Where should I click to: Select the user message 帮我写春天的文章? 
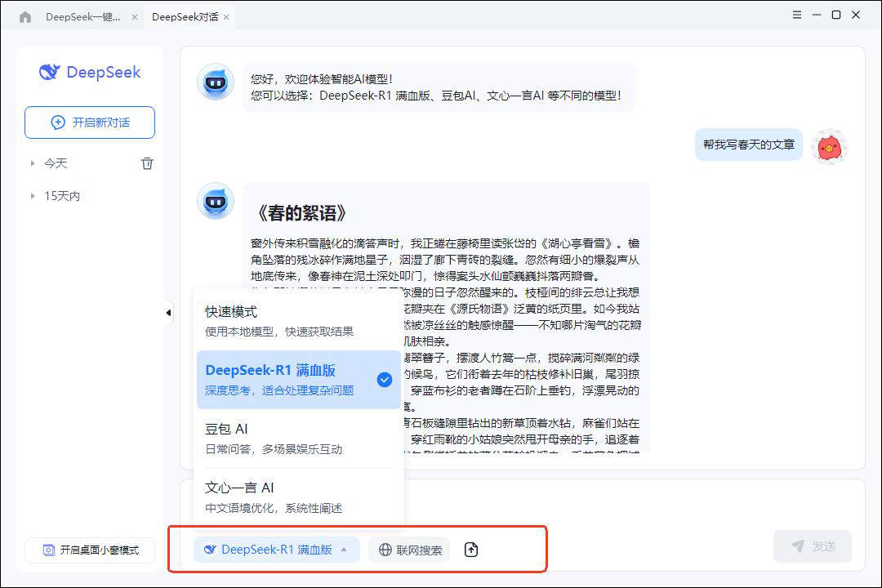749,145
